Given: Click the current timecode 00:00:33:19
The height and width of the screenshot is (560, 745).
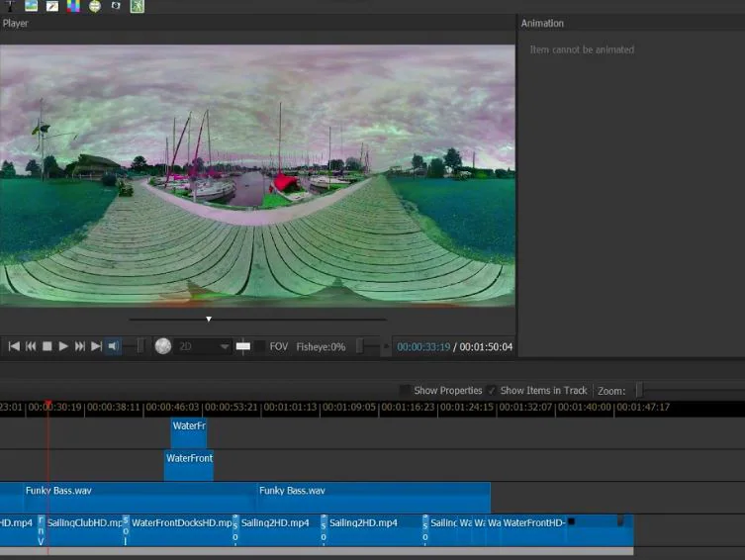Looking at the screenshot, I should 423,347.
